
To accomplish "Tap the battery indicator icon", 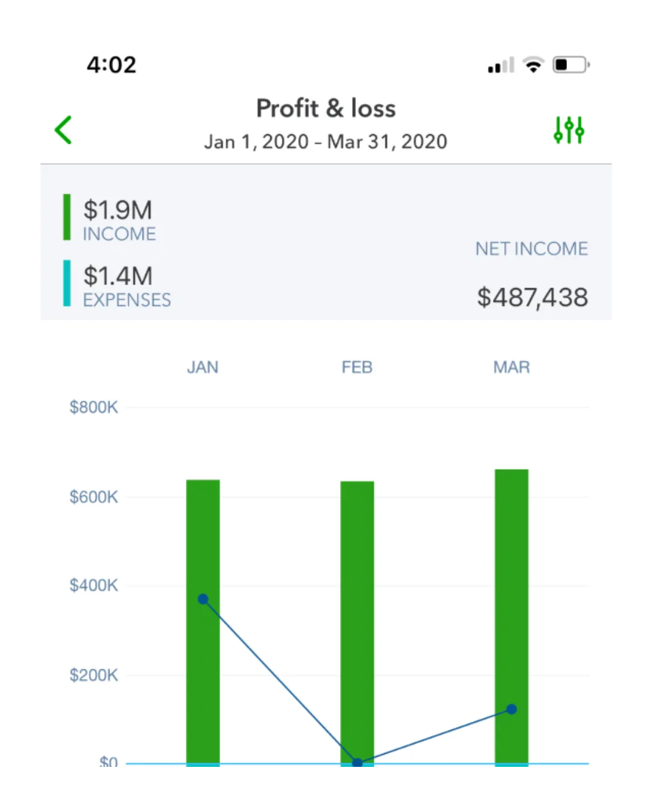I will [571, 64].
